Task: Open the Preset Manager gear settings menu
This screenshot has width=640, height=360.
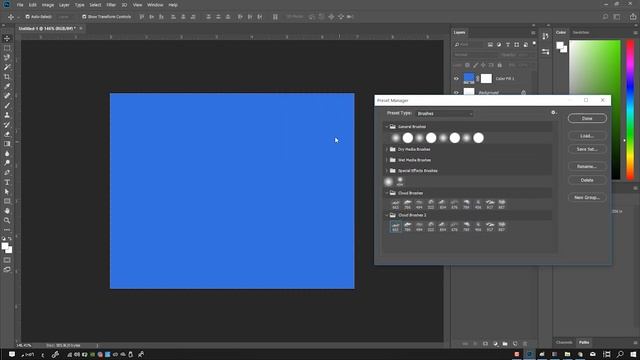Action: pyautogui.click(x=553, y=113)
